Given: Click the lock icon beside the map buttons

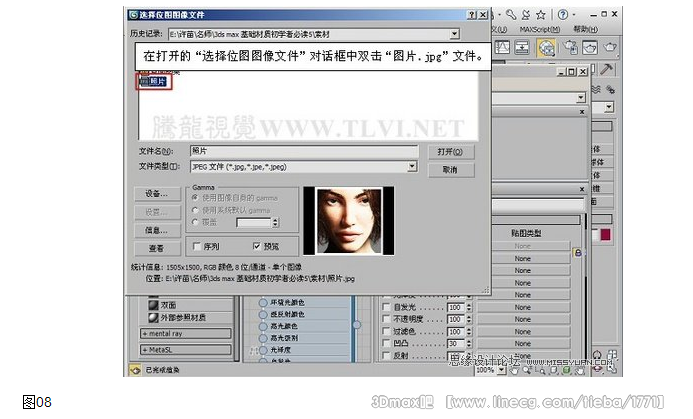Looking at the screenshot, I should (578, 253).
